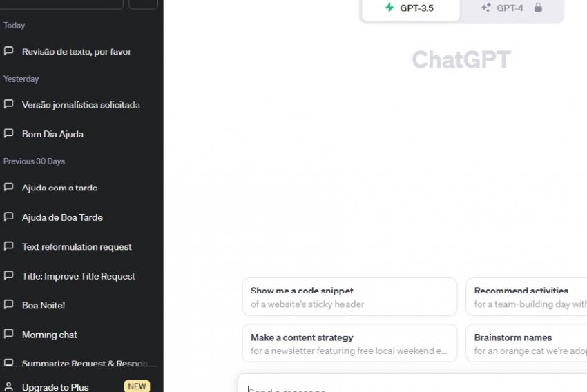Click chat icon beside Morning chat
The image size is (587, 392).
(9, 334)
